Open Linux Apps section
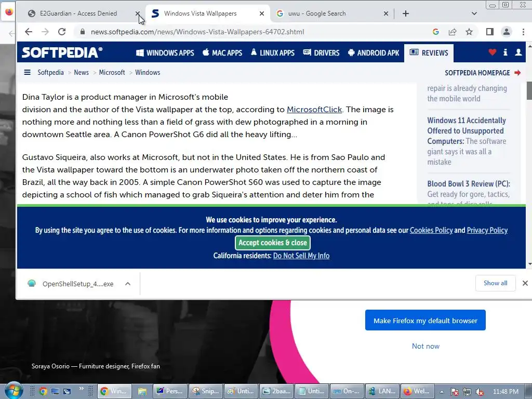 pyautogui.click(x=273, y=53)
